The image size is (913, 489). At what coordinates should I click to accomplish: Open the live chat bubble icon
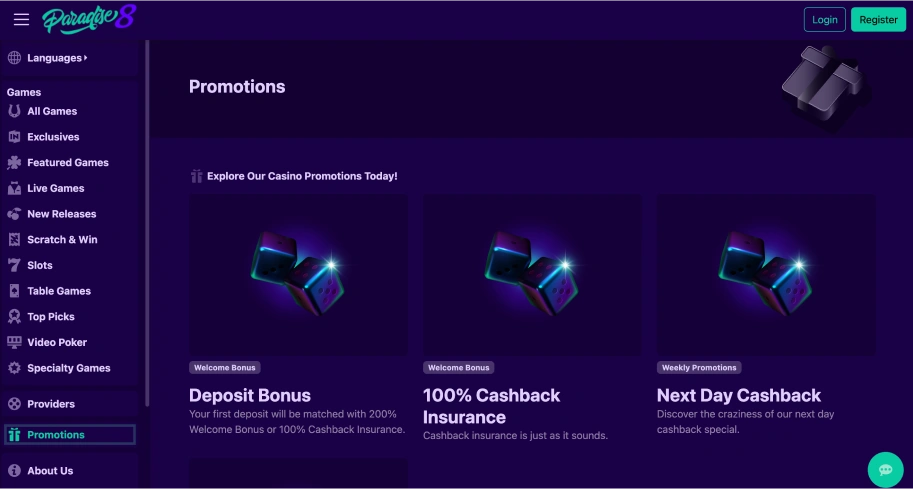tap(885, 468)
